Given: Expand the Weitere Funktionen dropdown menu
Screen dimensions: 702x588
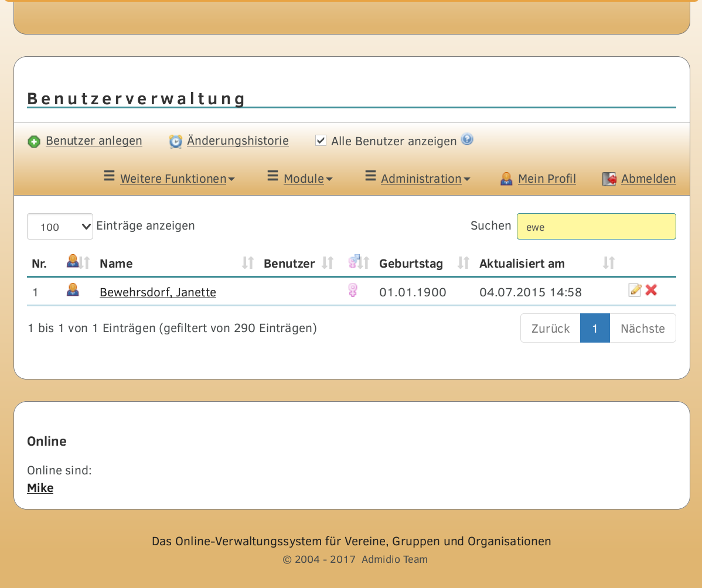Looking at the screenshot, I should [x=176, y=179].
